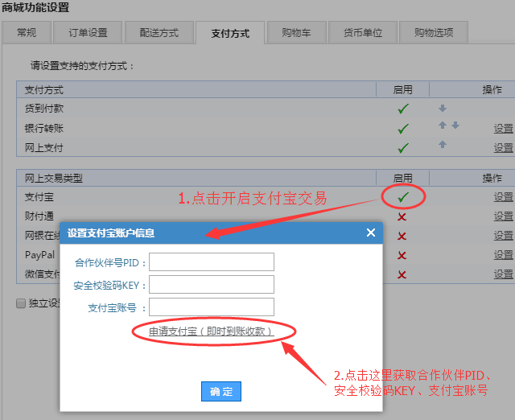Close the 设置支付宝账户信息 dialog
The image size is (515, 420).
(371, 233)
